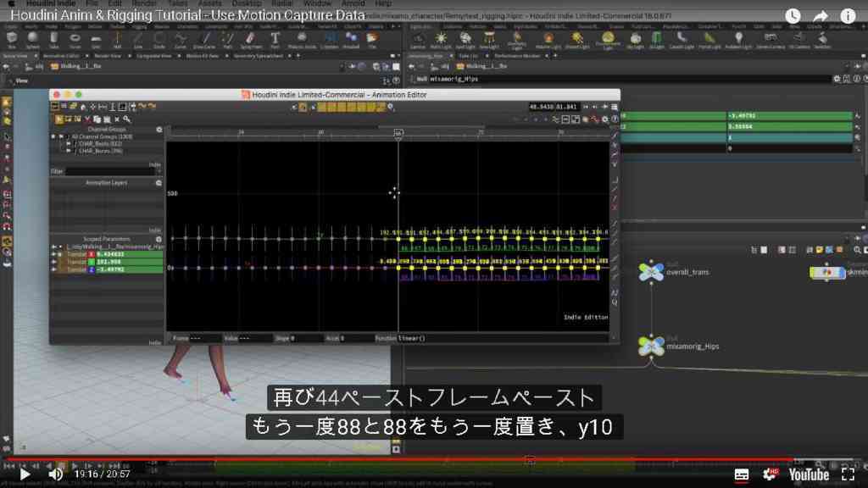Select the Torus shelf tool
Image resolution: width=868 pixels, height=488 pixels.
point(75,39)
